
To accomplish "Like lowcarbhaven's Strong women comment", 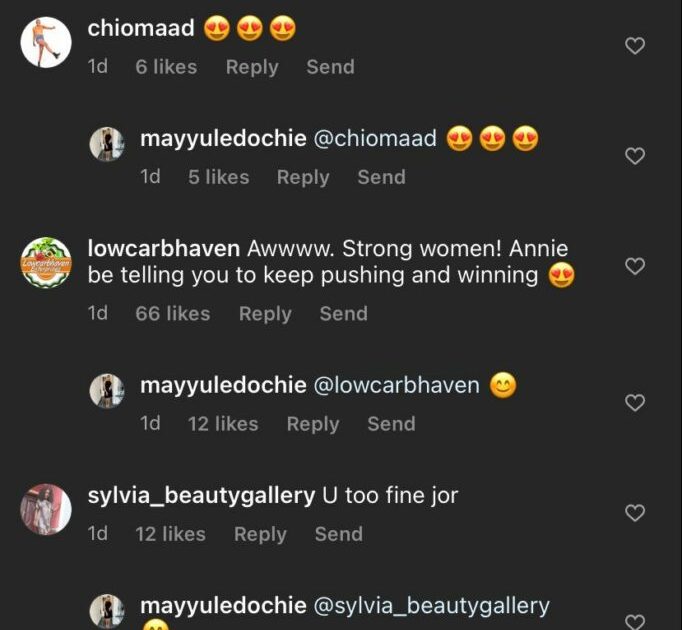I will [x=634, y=267].
